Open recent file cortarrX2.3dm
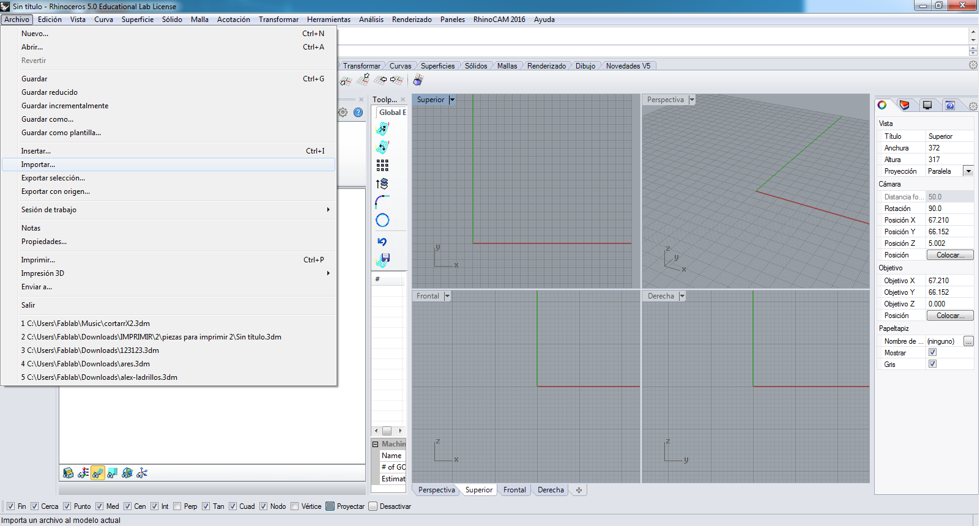 pos(169,324)
